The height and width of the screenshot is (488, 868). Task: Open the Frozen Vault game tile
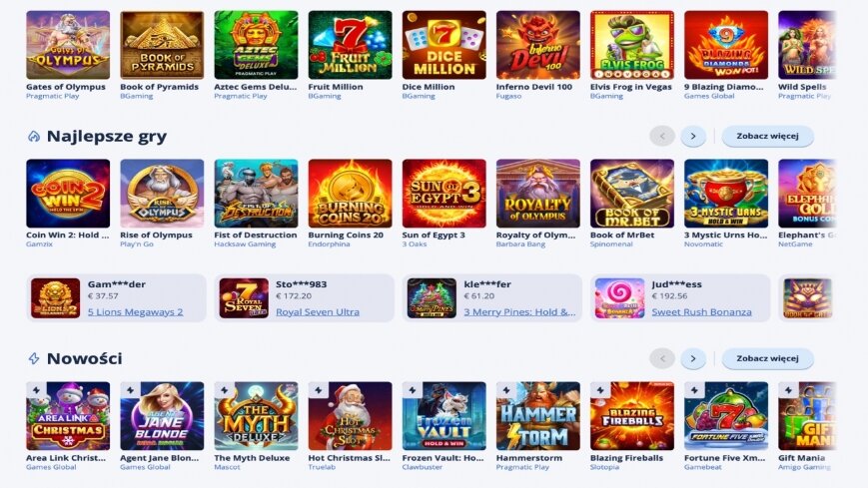click(443, 416)
